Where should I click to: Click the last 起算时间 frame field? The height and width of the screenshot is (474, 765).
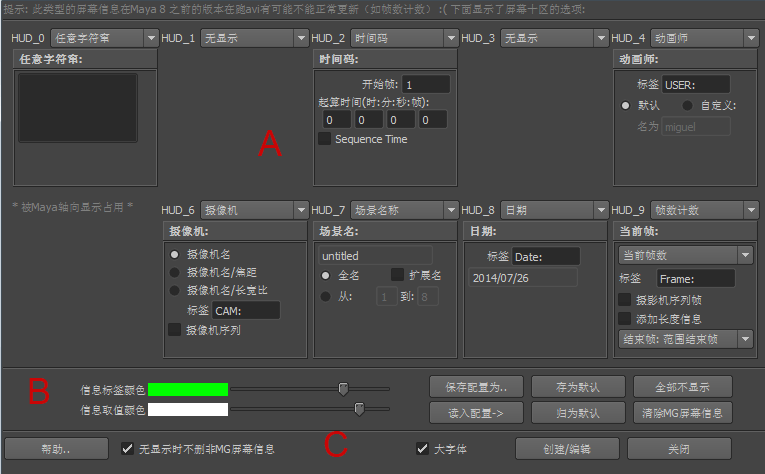(432, 119)
